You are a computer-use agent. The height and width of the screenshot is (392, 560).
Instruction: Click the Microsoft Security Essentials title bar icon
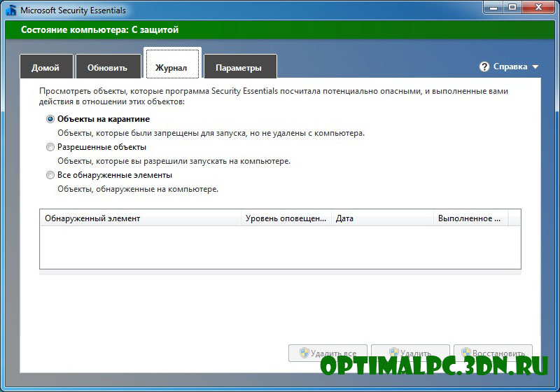[11, 10]
